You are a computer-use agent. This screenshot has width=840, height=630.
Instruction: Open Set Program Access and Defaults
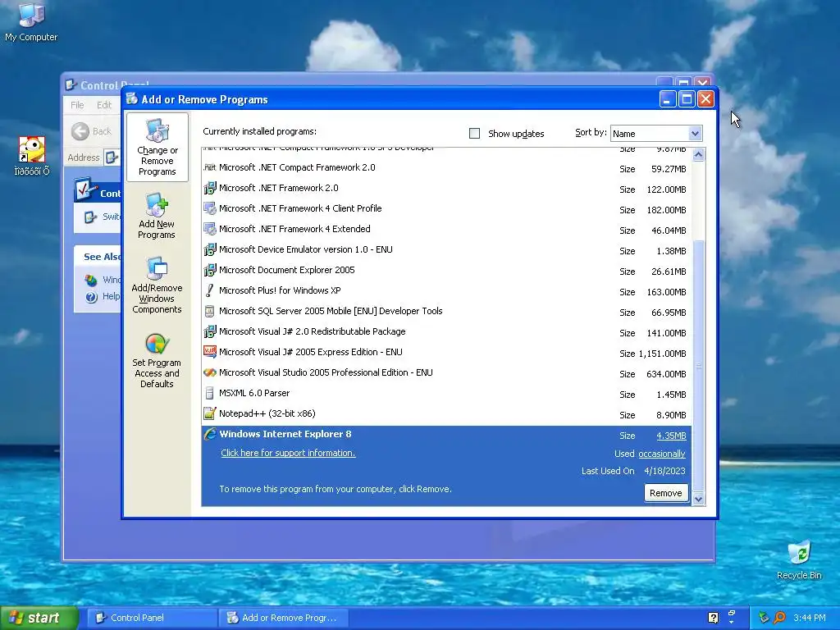pos(157,361)
